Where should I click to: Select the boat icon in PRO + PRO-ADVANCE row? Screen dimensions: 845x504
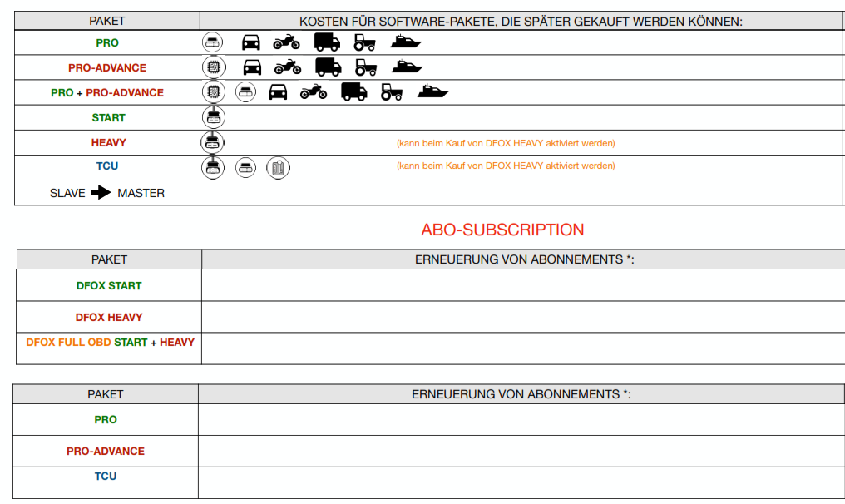pyautogui.click(x=432, y=92)
